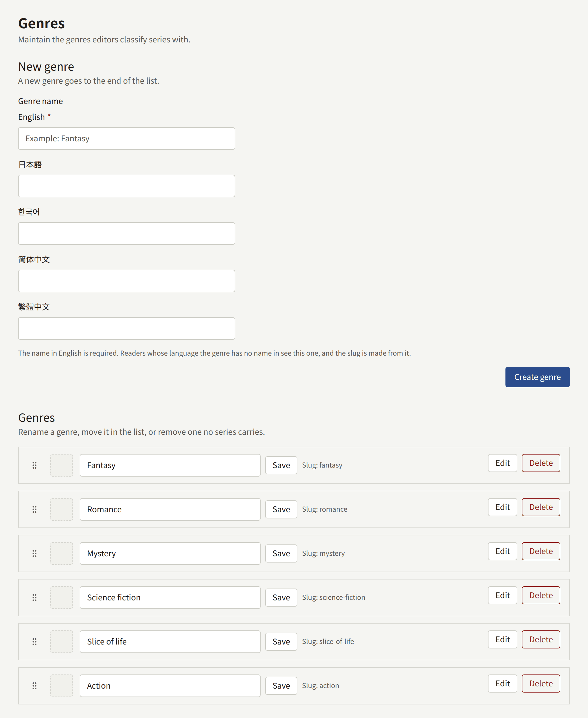Click the empty image placeholder for Action
588x718 pixels.
coord(62,686)
